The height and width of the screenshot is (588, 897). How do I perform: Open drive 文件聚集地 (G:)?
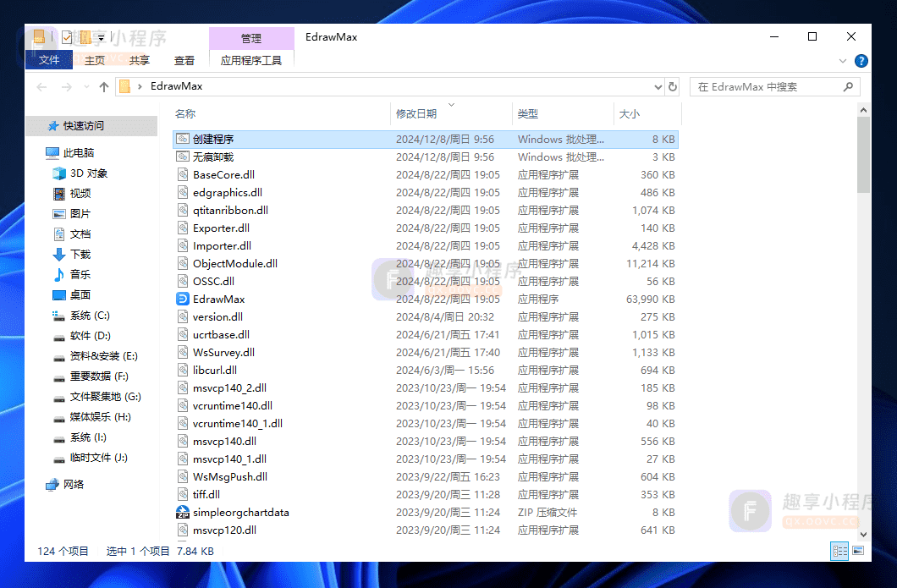click(97, 397)
